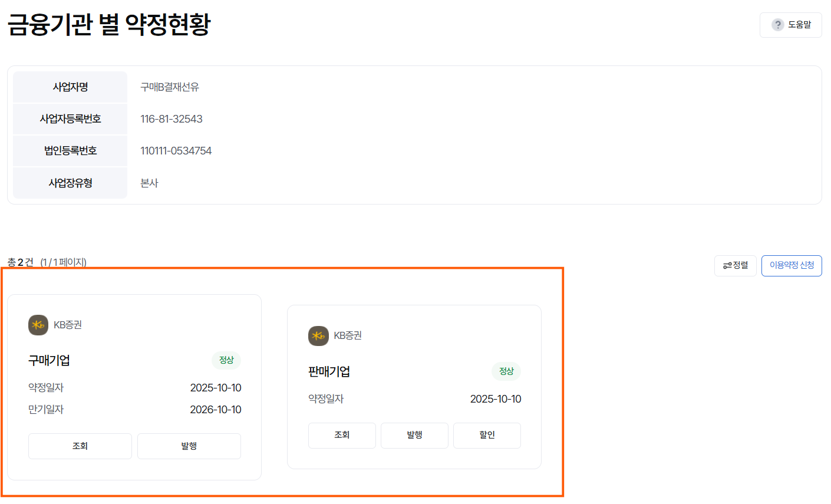
Task: Click 조회 on the 판매기업 card
Action: pyautogui.click(x=342, y=436)
